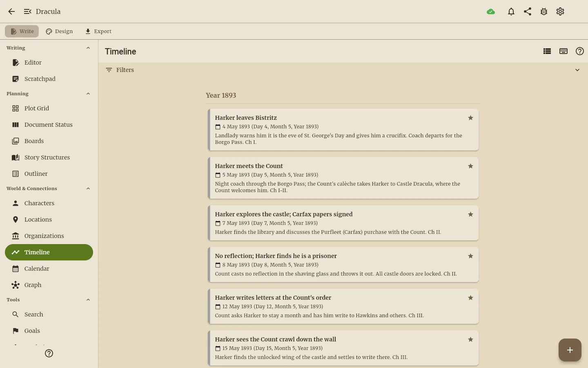This screenshot has width=588, height=368.
Task: Collapse World & Connections section
Action: pos(88,188)
